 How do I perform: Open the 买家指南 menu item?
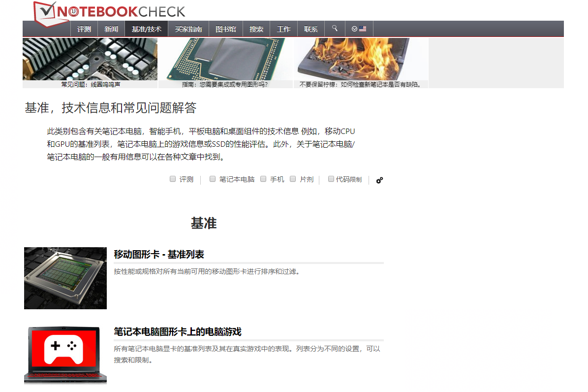point(188,29)
